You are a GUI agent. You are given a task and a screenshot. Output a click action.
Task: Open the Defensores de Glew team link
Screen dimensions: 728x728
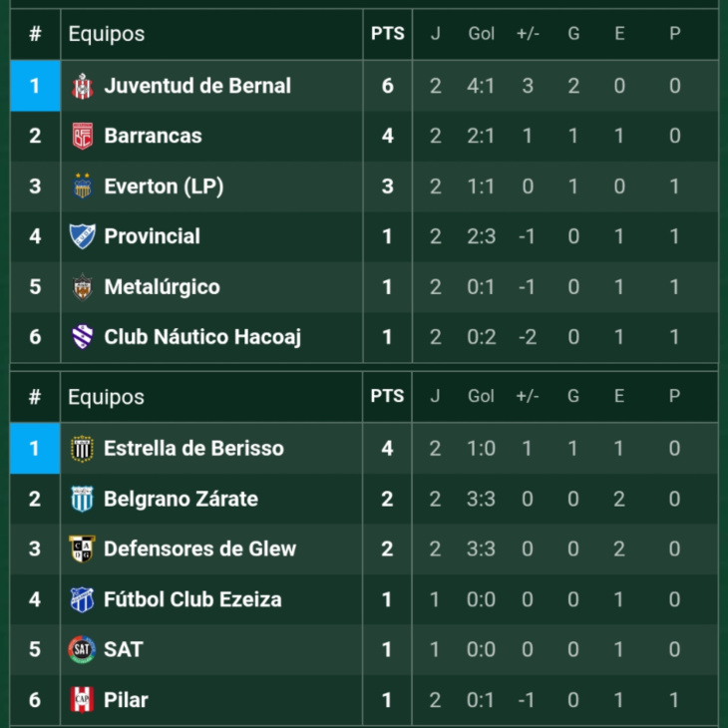click(199, 548)
